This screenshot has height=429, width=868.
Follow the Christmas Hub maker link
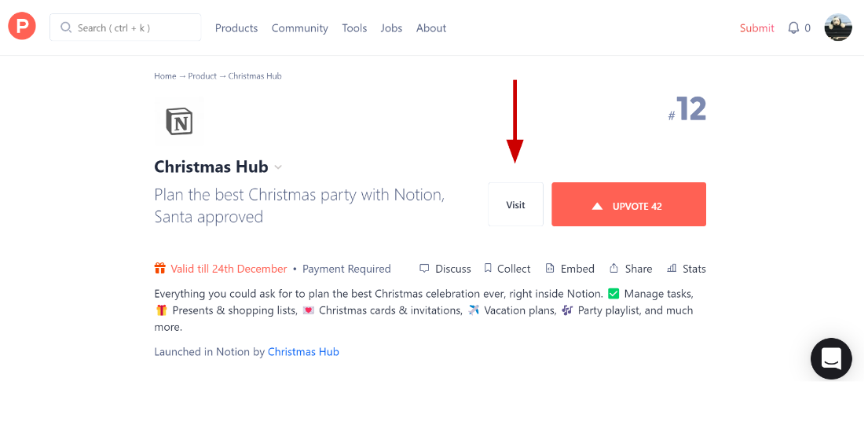302,351
